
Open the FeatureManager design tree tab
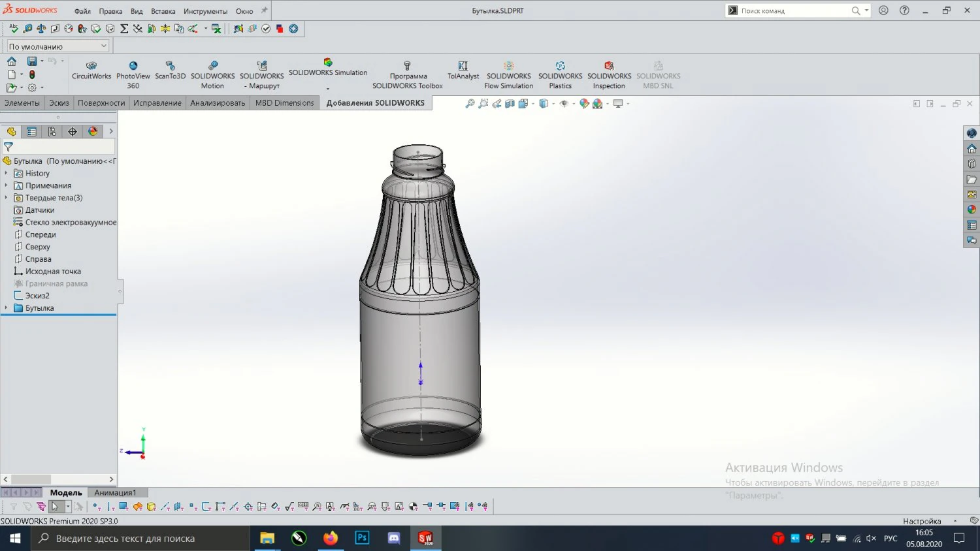click(11, 131)
